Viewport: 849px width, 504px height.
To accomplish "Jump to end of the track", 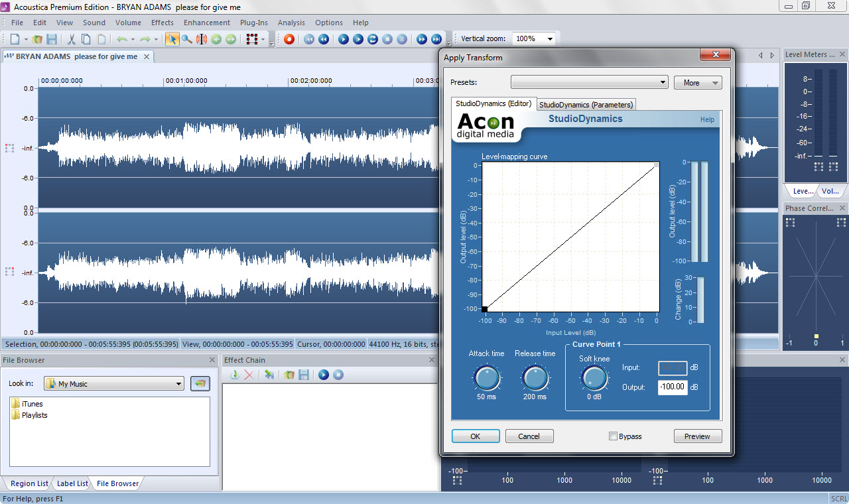I will coord(436,39).
